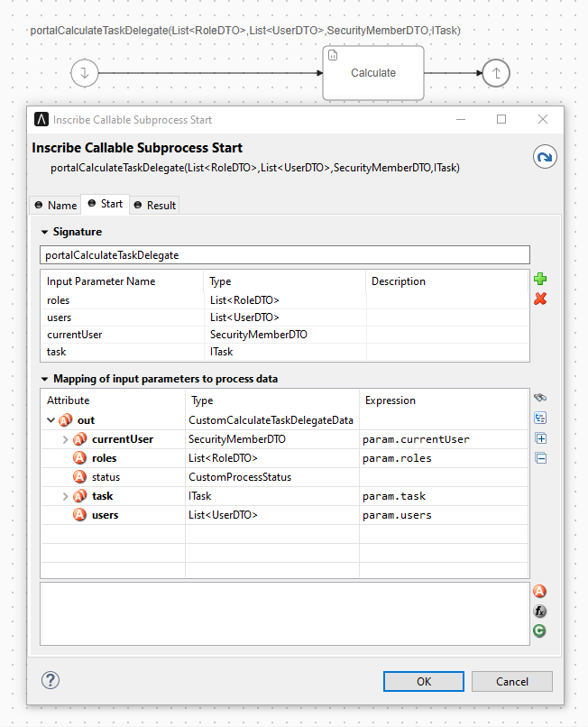Open function browser fx icon
The height and width of the screenshot is (727, 588).
539,612
